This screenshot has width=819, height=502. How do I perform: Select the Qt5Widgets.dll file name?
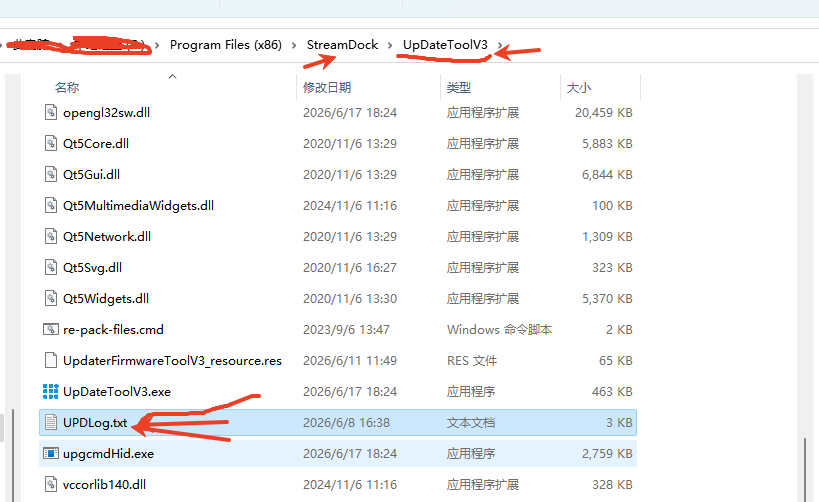tap(106, 299)
